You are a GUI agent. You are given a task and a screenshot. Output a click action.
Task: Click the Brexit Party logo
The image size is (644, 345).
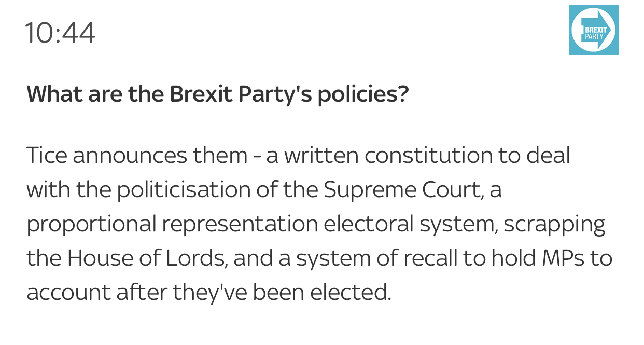coord(594,30)
